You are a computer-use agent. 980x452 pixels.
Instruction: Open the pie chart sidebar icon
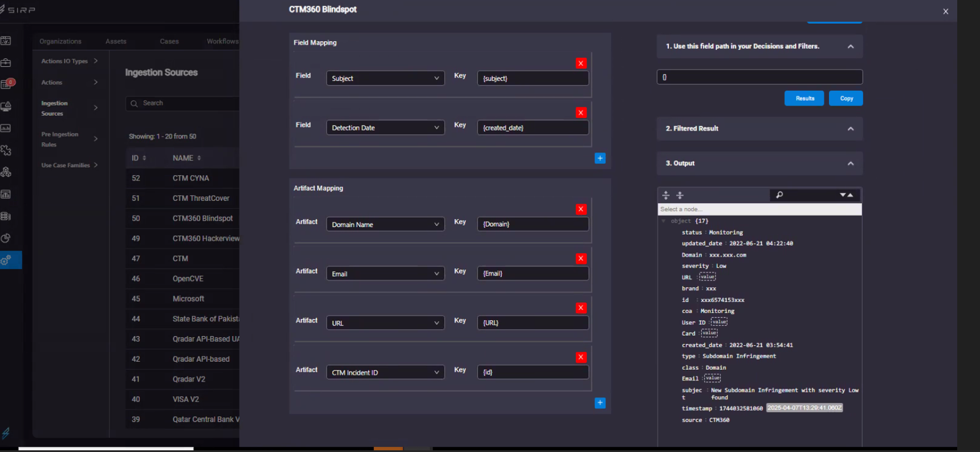tap(6, 238)
